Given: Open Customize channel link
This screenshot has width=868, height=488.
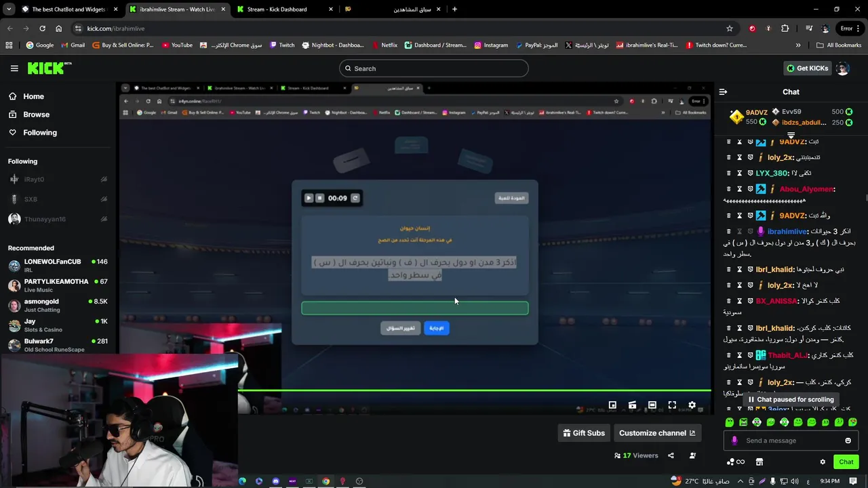Looking at the screenshot, I should pyautogui.click(x=657, y=433).
